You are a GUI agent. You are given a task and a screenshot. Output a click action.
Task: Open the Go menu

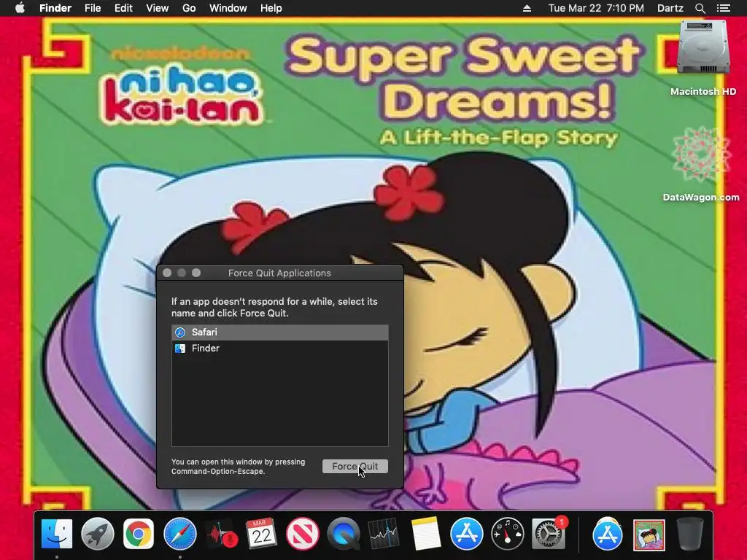point(189,8)
